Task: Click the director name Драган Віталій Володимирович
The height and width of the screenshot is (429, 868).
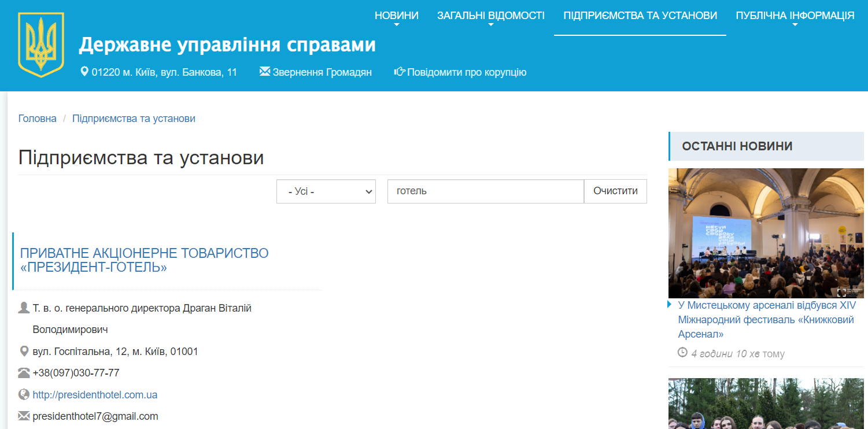Action: (142, 319)
